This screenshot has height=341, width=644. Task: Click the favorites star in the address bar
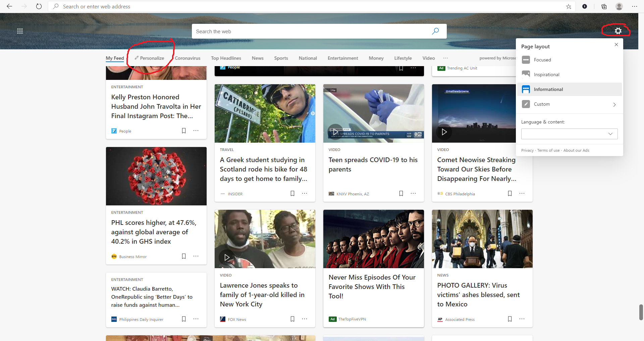(569, 6)
